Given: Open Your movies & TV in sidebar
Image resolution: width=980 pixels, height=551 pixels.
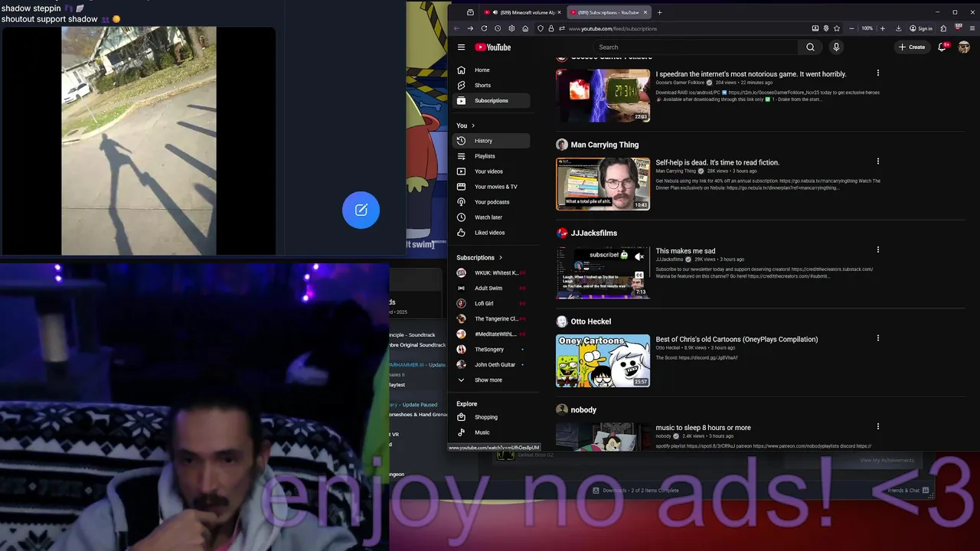Looking at the screenshot, I should [491, 187].
